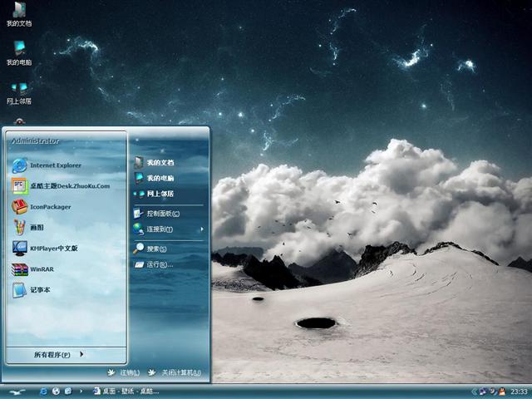Open WinRAR from the Start menu

tap(42, 268)
